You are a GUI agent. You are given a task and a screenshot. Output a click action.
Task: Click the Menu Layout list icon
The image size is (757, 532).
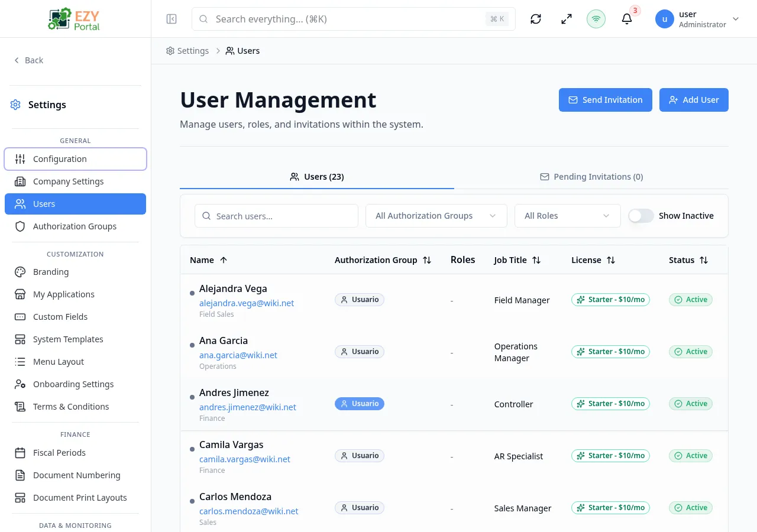20,362
